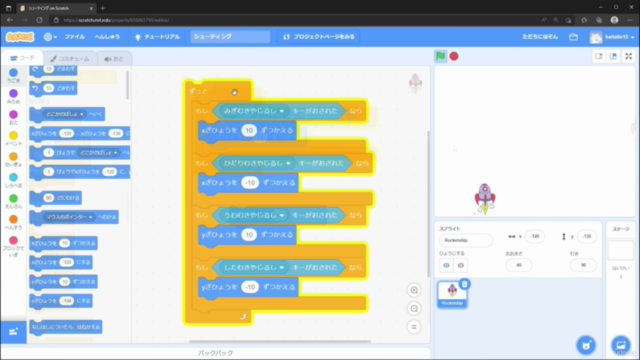
Task: Choose a new sprite with cat button
Action: click(586, 345)
